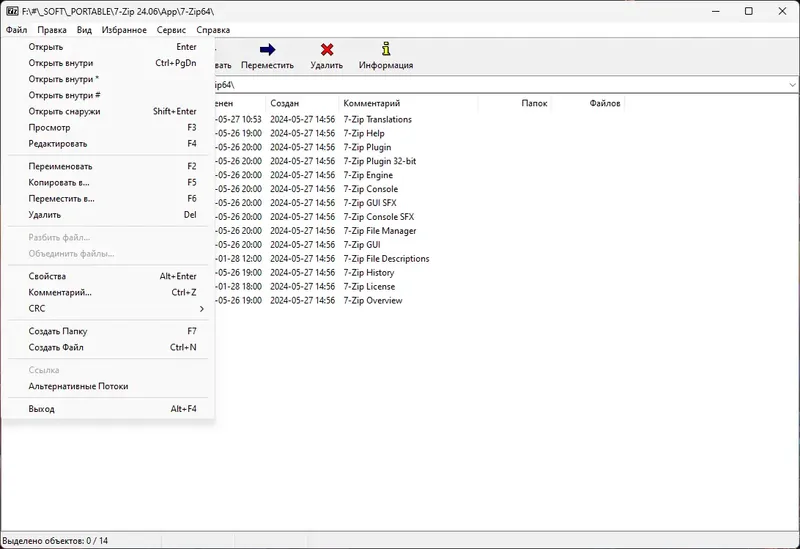Expand the address path dropdown arrow
The height and width of the screenshot is (549, 800).
[x=792, y=85]
